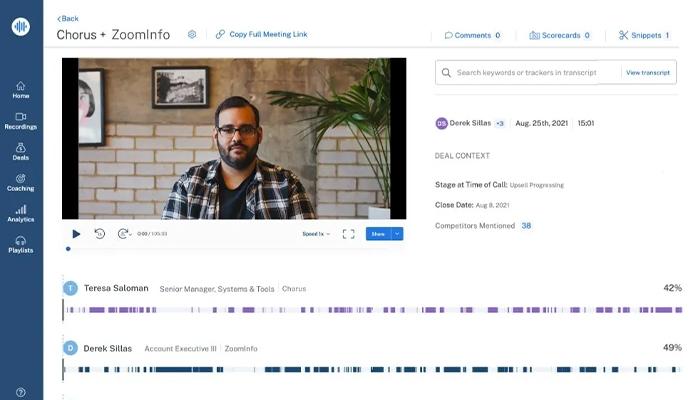Viewport: 700px width, 400px height.
Task: Go Back to previous page
Action: pos(68,18)
